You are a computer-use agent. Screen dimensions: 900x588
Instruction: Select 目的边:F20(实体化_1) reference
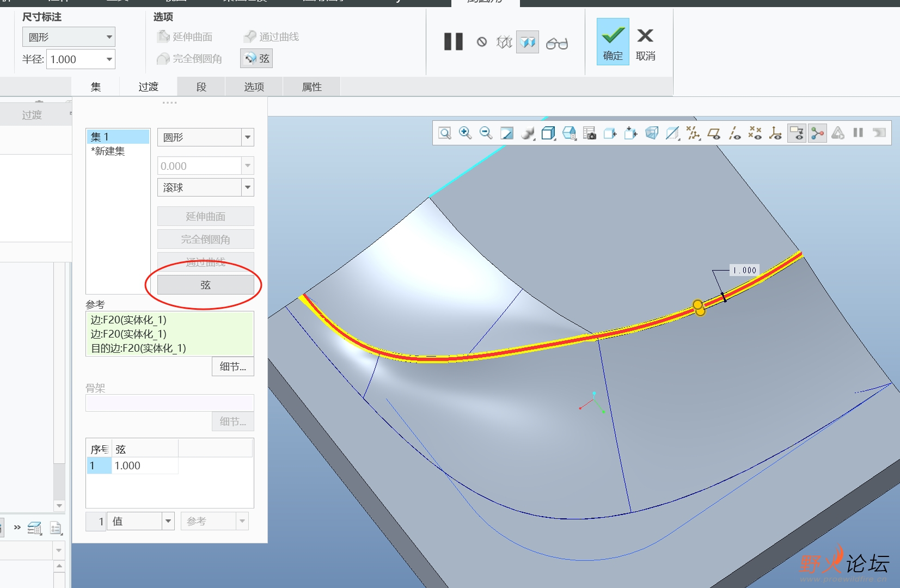click(x=138, y=348)
